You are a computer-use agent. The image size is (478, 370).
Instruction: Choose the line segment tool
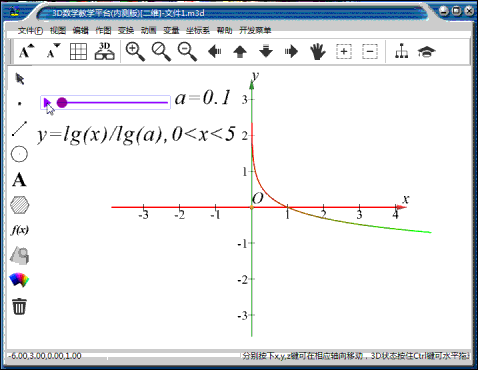19,129
